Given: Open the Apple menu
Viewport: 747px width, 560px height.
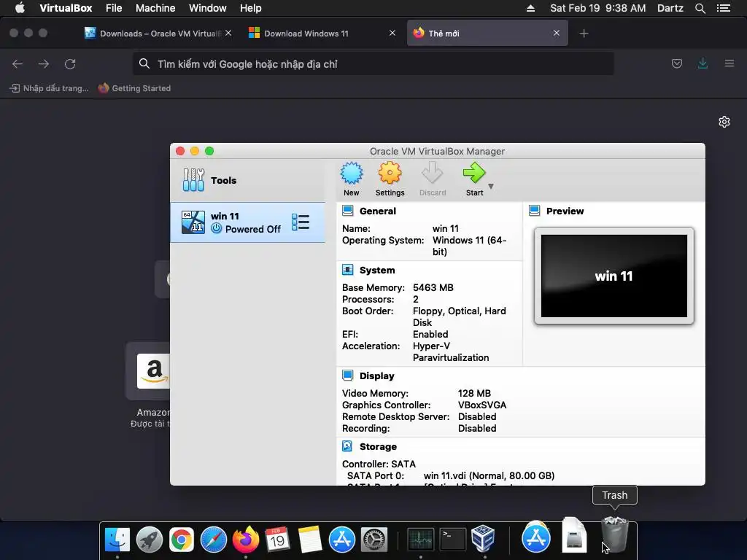Looking at the screenshot, I should (20, 7).
